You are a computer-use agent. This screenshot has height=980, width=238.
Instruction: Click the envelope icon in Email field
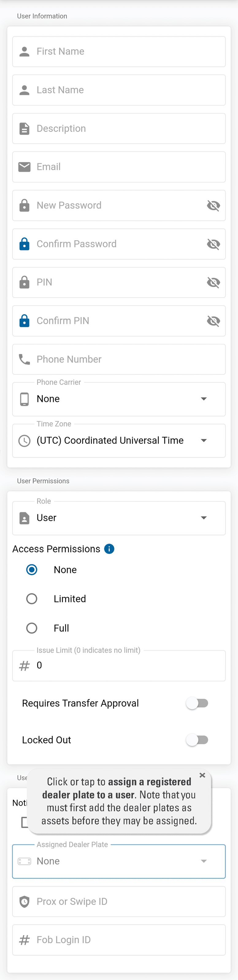tap(24, 167)
